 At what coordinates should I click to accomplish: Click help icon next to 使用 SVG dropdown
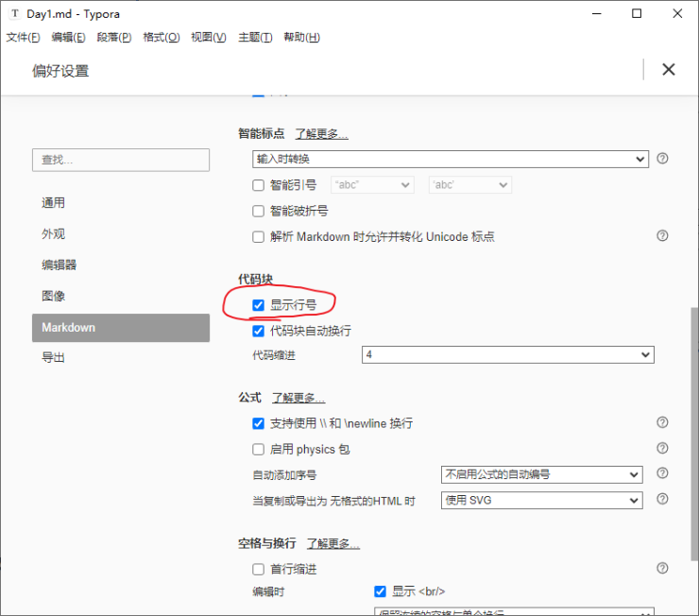tap(662, 499)
